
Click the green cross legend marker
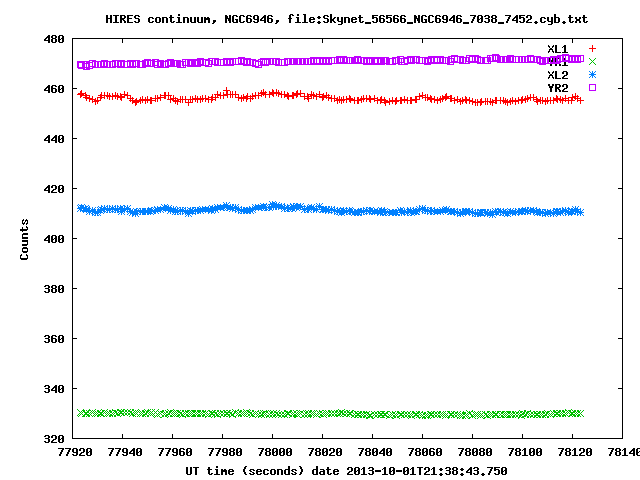(x=592, y=62)
